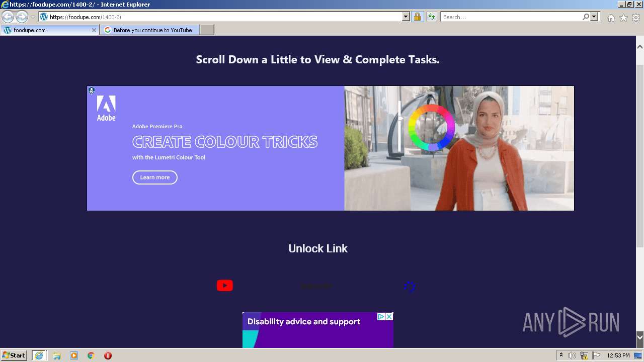This screenshot has width=644, height=362.
Task: Go to the Home page icon
Action: [611, 17]
